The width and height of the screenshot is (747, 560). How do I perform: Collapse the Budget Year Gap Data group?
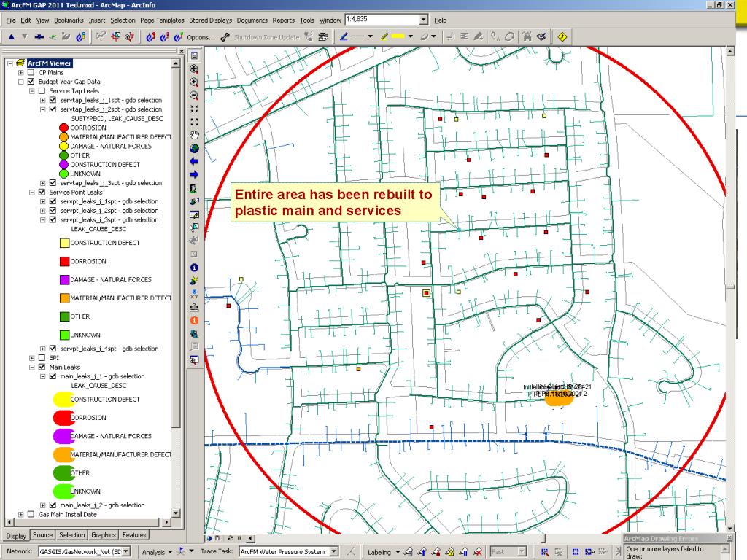(x=20, y=82)
